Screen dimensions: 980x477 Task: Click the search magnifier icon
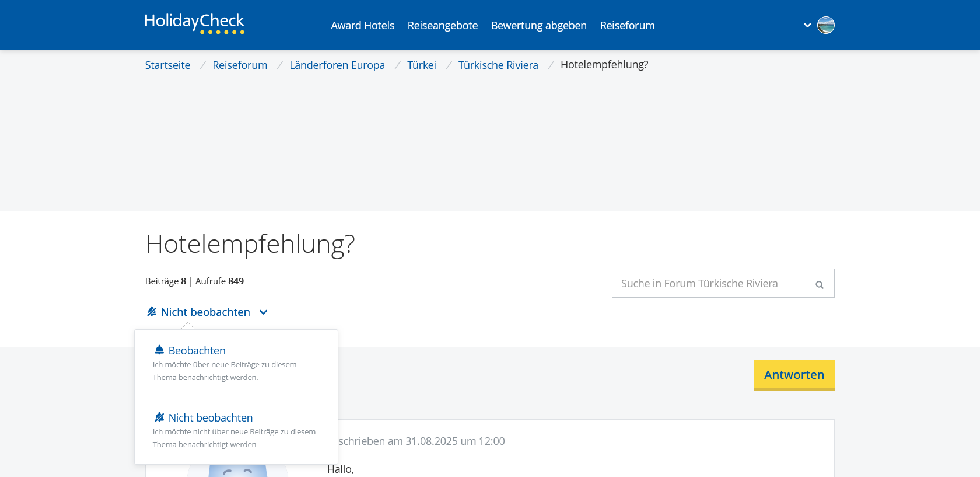click(819, 284)
